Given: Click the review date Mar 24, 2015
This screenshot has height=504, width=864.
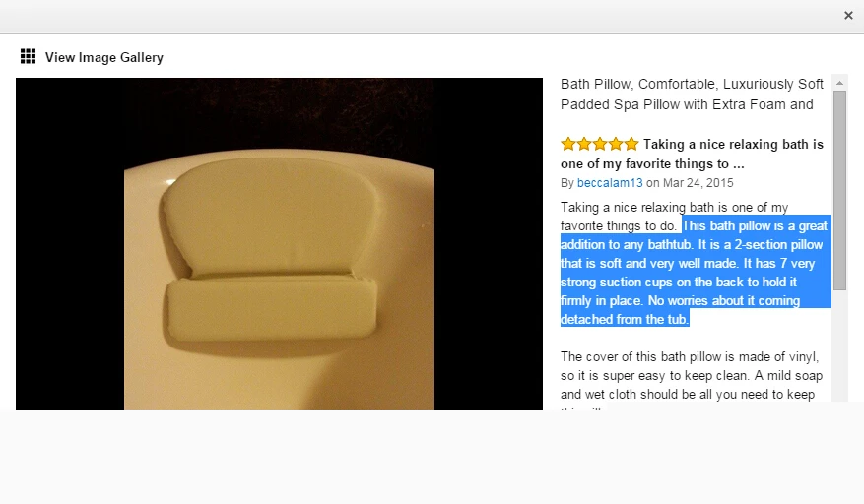Looking at the screenshot, I should [x=698, y=183].
